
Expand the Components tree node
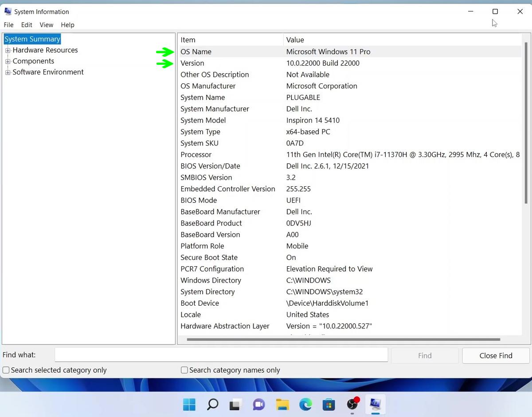(x=8, y=62)
